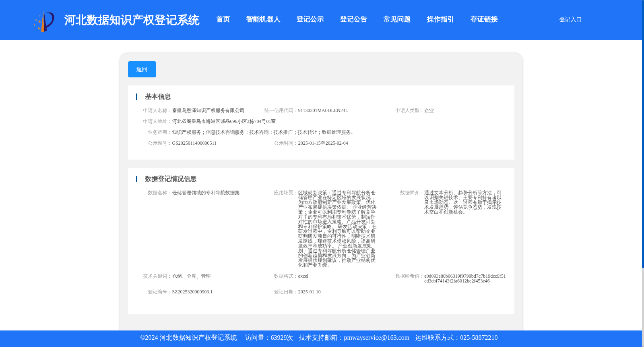The height and width of the screenshot is (347, 644).
Task: Select registration date 2025-01-10
Action: tap(309, 292)
